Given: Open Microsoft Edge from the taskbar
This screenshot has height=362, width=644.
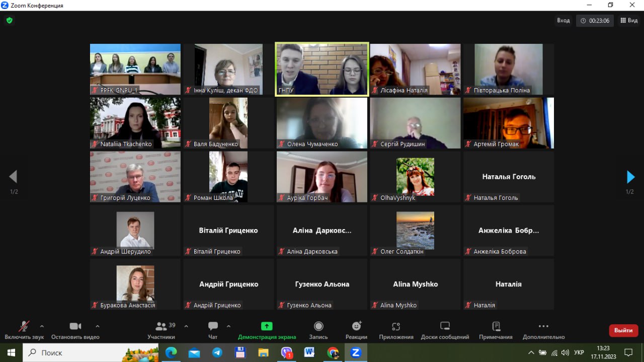Looking at the screenshot, I should coord(171,353).
